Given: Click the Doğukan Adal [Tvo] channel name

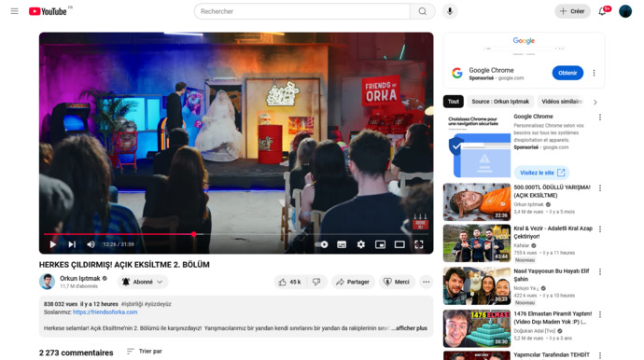Looking at the screenshot, I should point(535,331).
